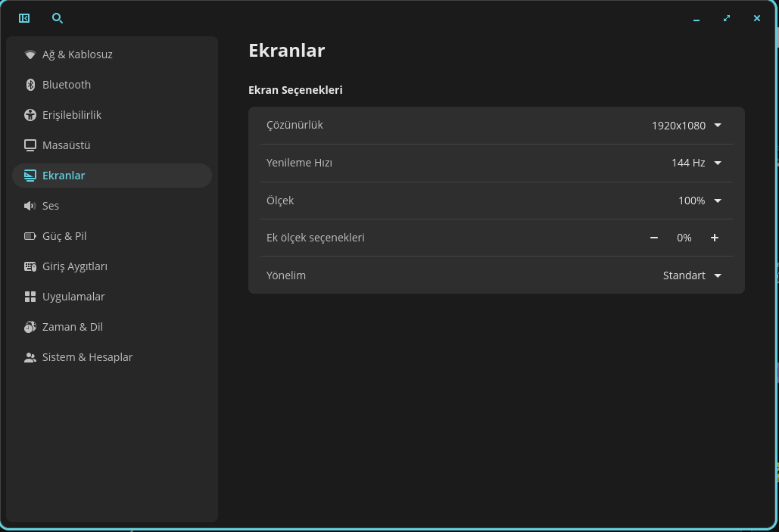Click the users icon for Sistem & Hesaplar

30,358
